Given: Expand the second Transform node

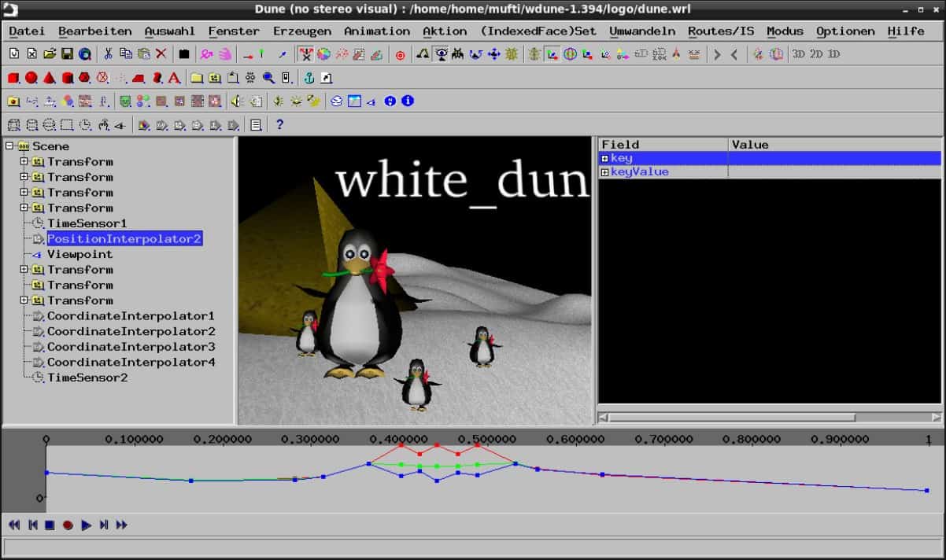Looking at the screenshot, I should tap(24, 177).
